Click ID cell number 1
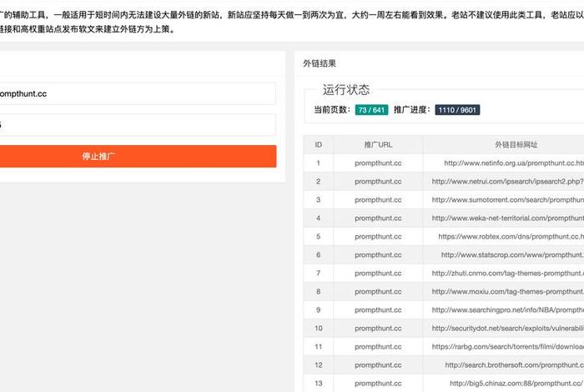584x392 pixels. click(319, 163)
